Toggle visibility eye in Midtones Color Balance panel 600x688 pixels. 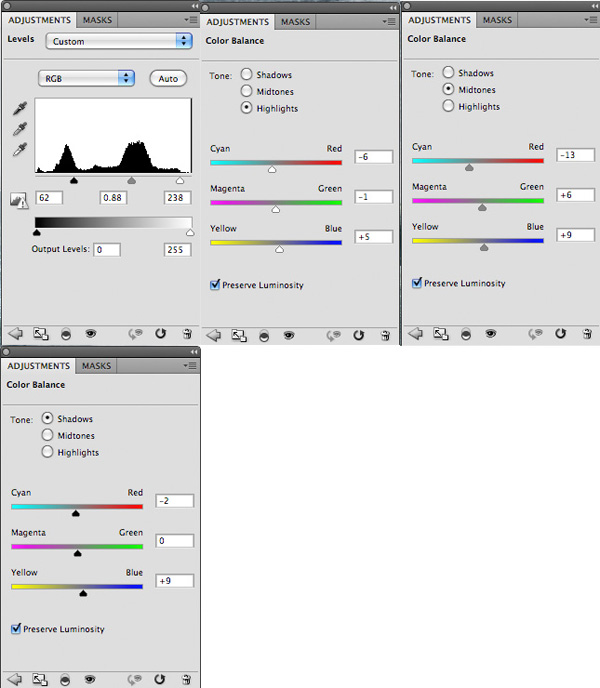[x=491, y=334]
